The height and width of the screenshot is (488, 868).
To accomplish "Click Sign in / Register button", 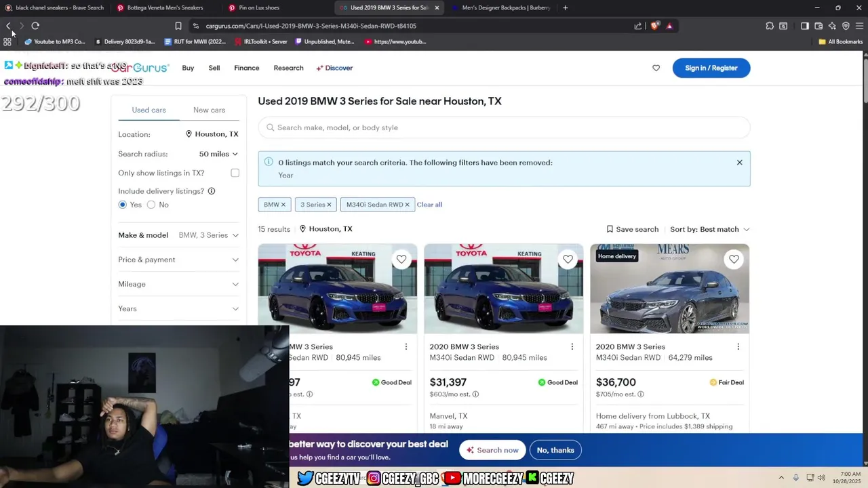I will pos(711,68).
